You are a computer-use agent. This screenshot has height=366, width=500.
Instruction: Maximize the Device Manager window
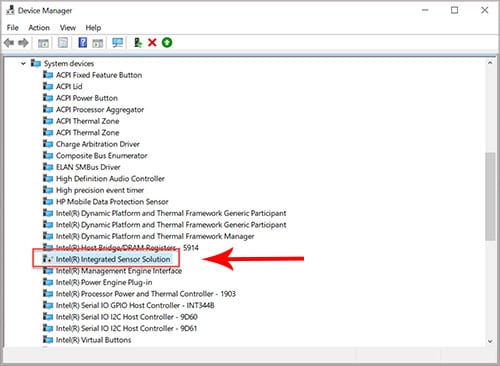(x=454, y=10)
